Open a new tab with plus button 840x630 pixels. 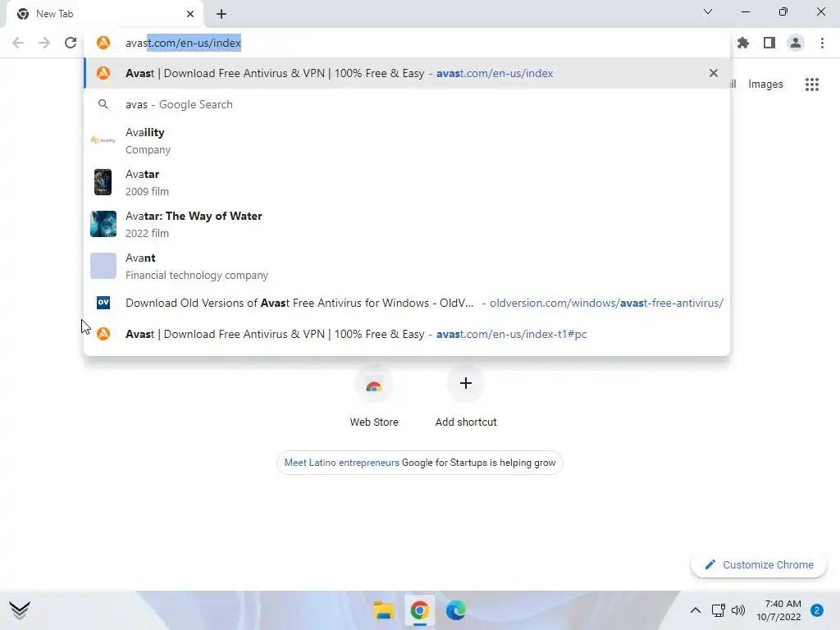(221, 14)
